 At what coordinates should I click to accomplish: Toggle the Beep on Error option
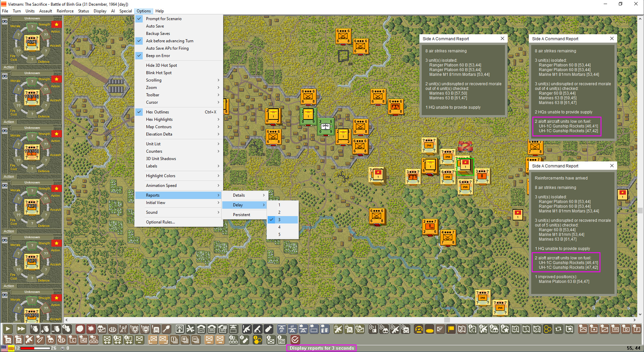179,56
